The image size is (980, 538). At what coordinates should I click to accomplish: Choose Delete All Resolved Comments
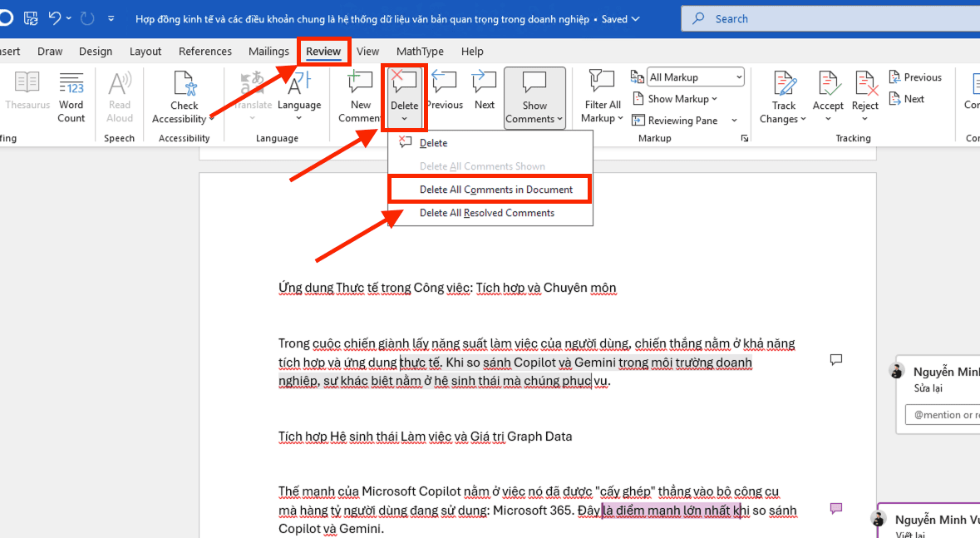[x=490, y=213]
